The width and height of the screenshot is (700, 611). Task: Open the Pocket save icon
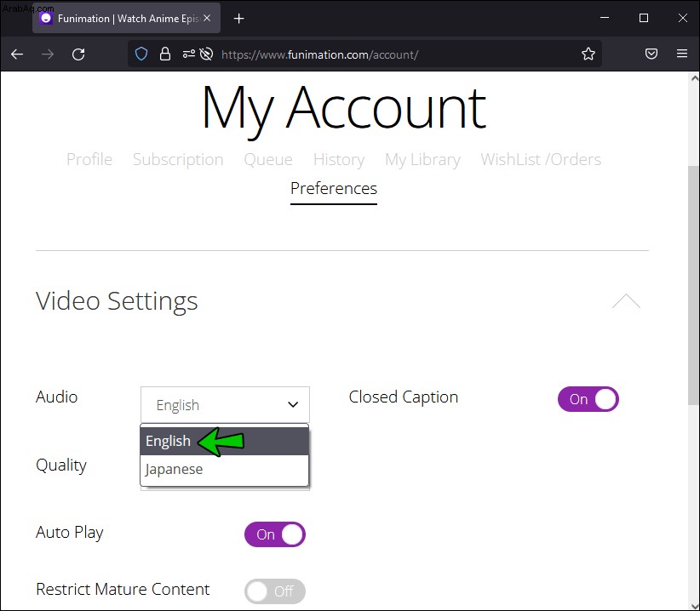tap(651, 54)
